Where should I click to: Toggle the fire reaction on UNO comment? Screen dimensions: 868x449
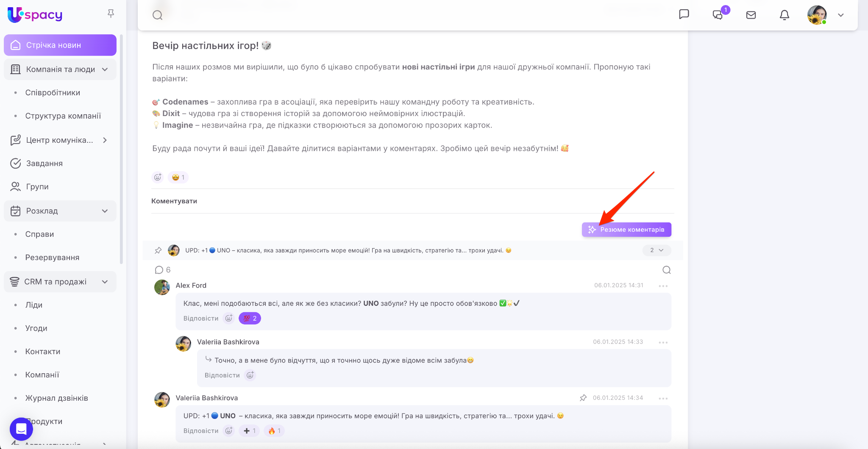(274, 431)
